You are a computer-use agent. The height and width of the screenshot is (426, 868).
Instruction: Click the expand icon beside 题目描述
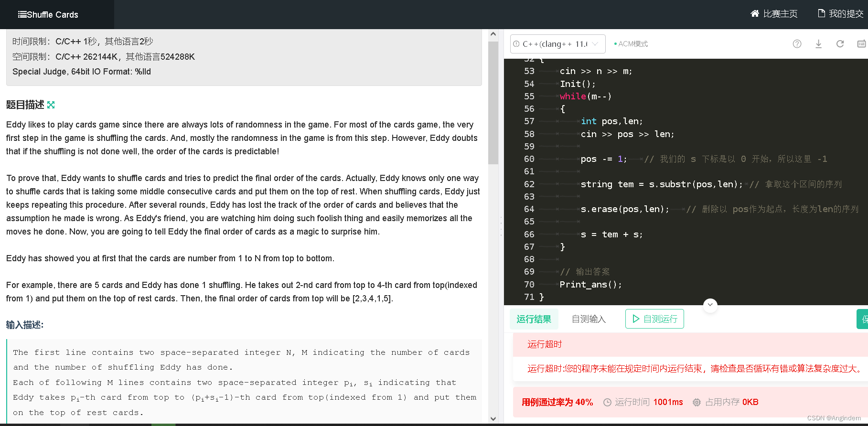pos(51,105)
